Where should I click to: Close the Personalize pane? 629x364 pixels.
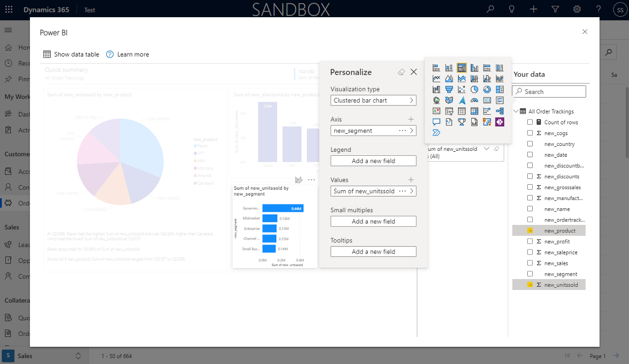pos(414,72)
